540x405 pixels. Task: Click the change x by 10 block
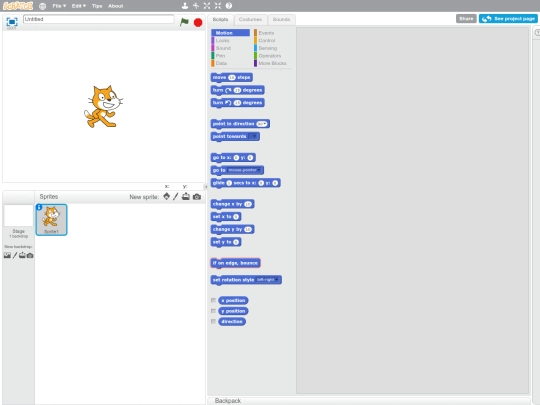click(x=232, y=204)
